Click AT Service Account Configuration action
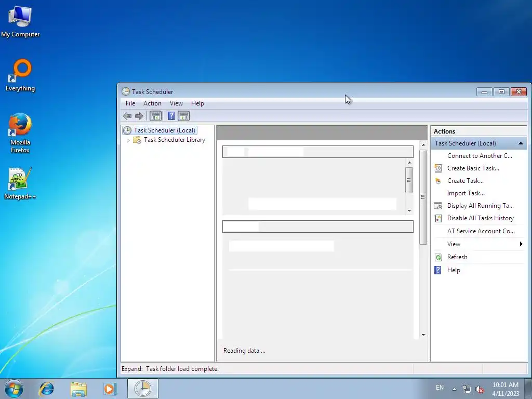The image size is (532, 399). point(480,231)
